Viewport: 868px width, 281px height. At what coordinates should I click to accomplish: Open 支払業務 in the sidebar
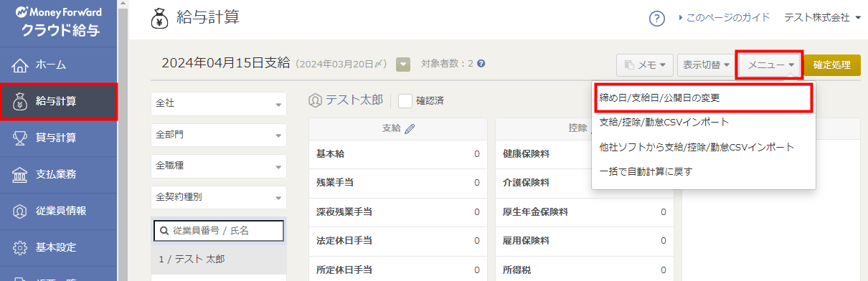[x=59, y=174]
